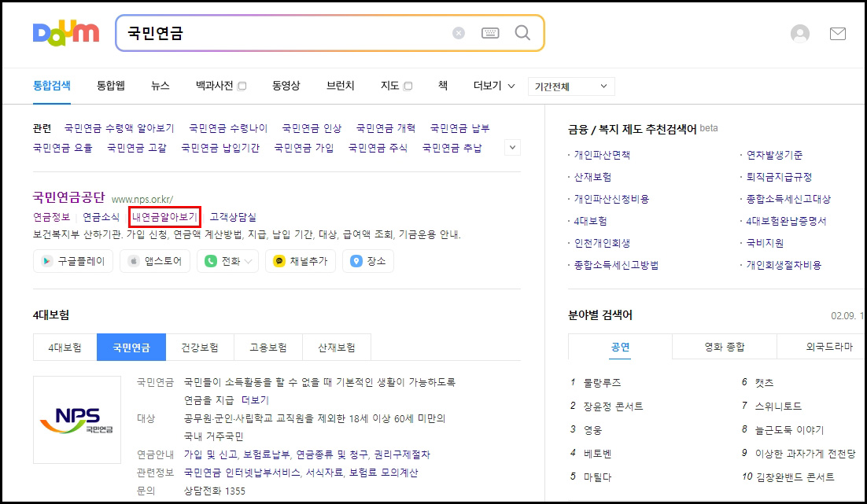Click related search 국민연금 납부
This screenshot has width=867, height=504.
coord(460,128)
